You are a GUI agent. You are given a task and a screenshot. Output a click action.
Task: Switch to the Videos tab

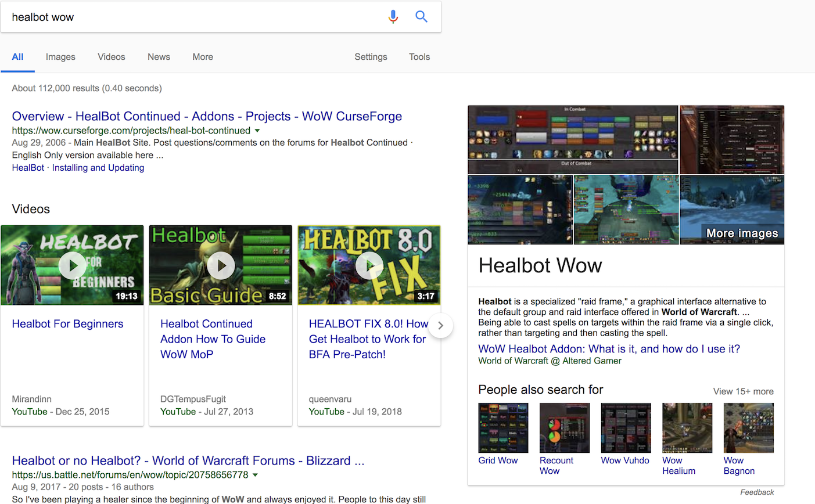tap(112, 57)
